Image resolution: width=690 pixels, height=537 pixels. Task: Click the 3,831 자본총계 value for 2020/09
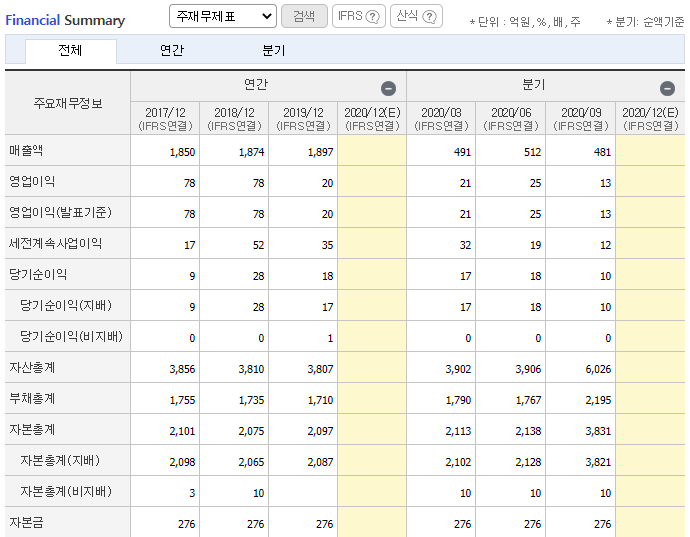[598, 431]
